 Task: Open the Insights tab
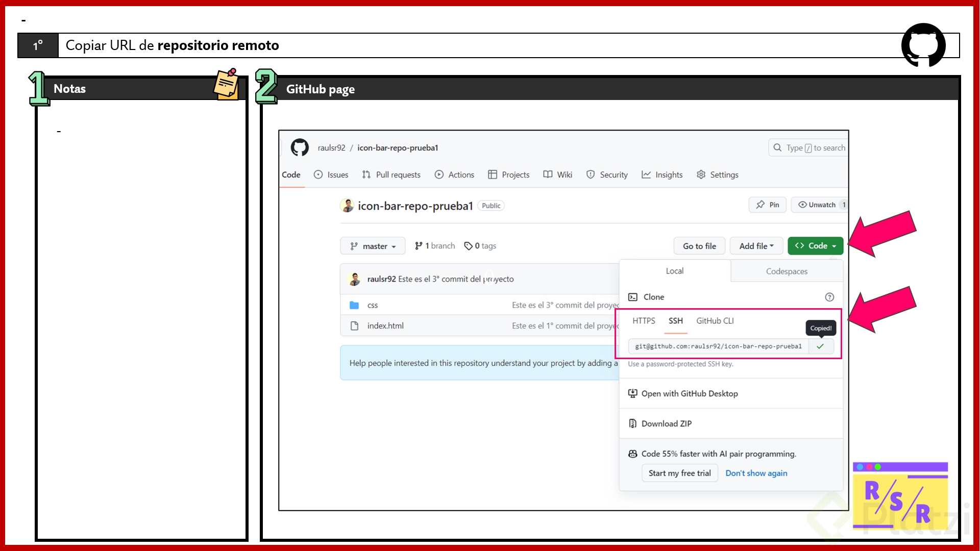pyautogui.click(x=662, y=174)
